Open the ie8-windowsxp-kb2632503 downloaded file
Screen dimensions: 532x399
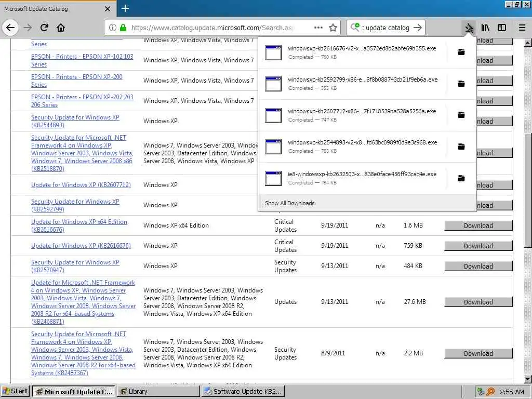(353, 178)
